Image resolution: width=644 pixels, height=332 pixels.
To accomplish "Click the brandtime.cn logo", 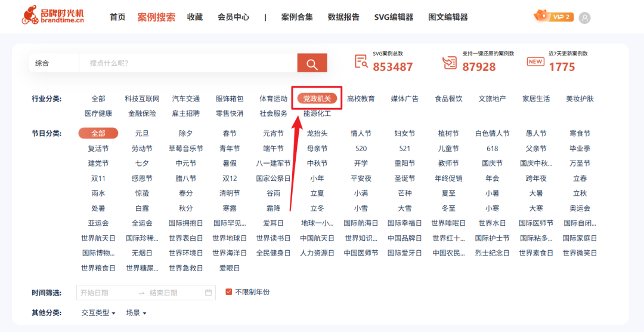I will [52, 15].
